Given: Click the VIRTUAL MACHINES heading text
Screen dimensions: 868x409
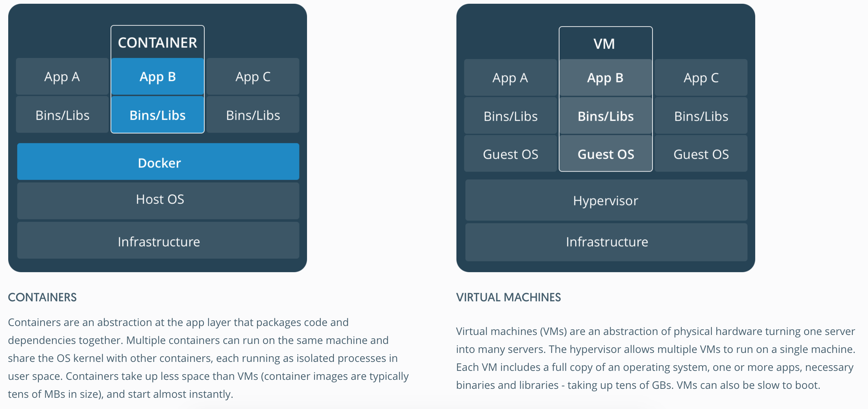Looking at the screenshot, I should [508, 297].
